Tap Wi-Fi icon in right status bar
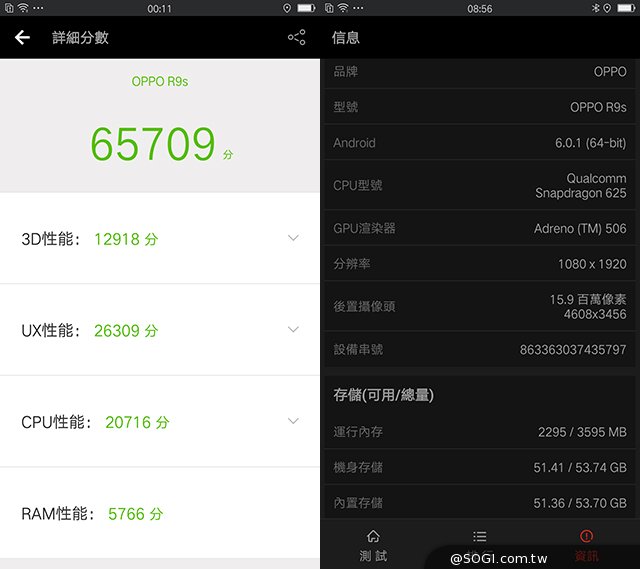The image size is (640, 569). click(343, 8)
